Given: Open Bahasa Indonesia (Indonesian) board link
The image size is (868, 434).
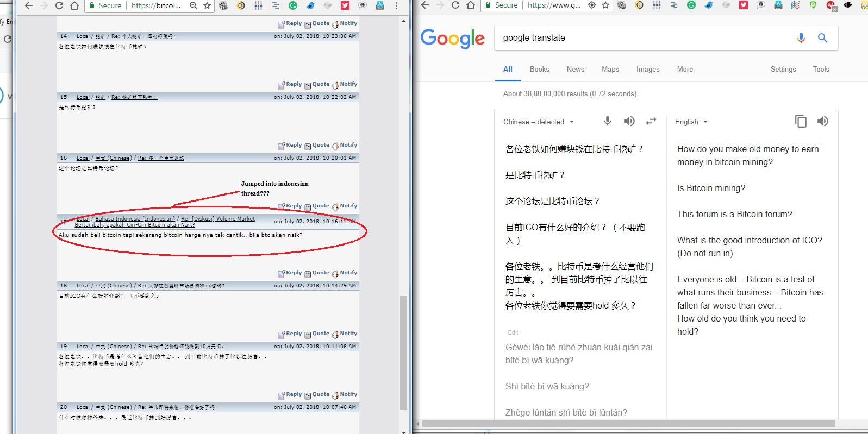Looking at the screenshot, I should 135,218.
